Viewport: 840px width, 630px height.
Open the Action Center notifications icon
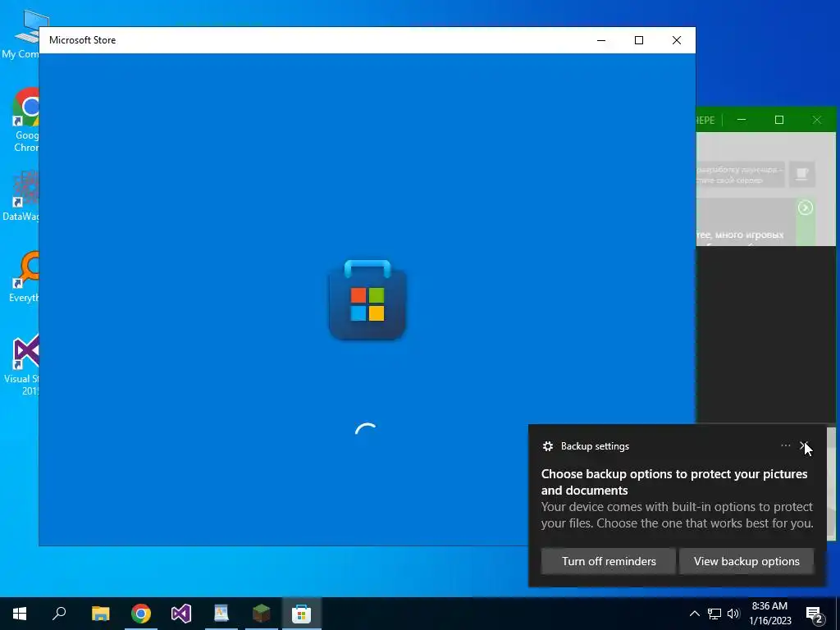coord(815,614)
